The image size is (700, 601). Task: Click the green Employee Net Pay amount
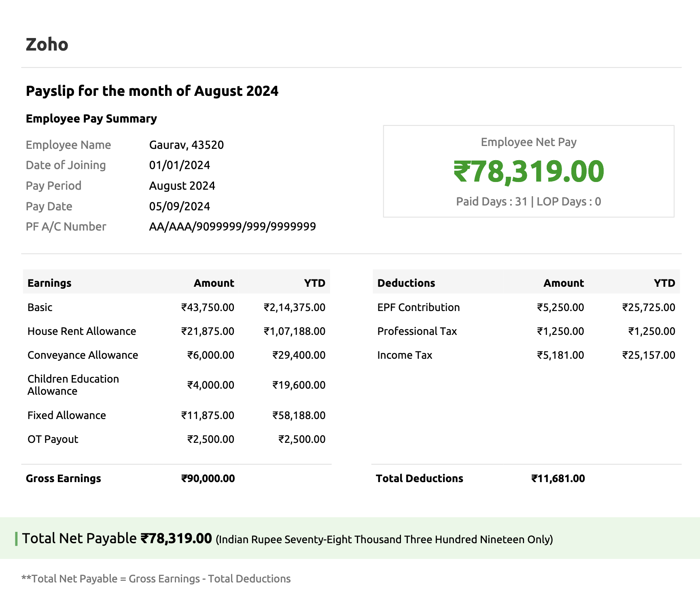click(x=529, y=171)
